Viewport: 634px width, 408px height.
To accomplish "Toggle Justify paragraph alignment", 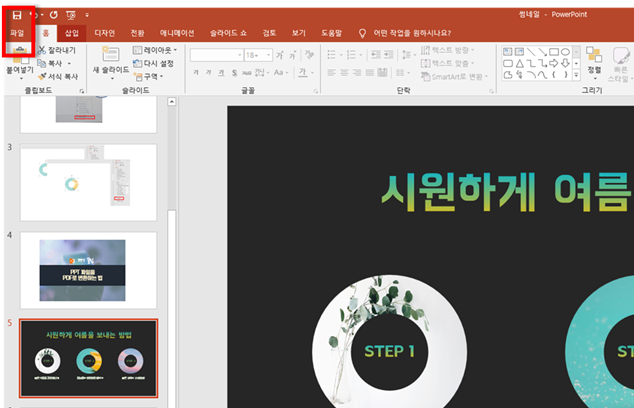I will coord(370,73).
